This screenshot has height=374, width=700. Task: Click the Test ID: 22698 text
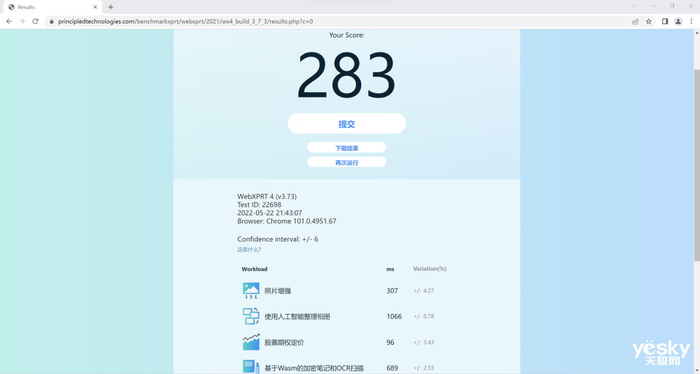(259, 205)
